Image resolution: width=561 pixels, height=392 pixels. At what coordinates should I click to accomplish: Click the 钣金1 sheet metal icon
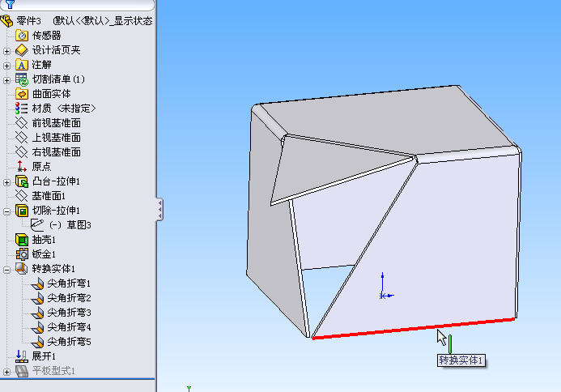pyautogui.click(x=22, y=254)
